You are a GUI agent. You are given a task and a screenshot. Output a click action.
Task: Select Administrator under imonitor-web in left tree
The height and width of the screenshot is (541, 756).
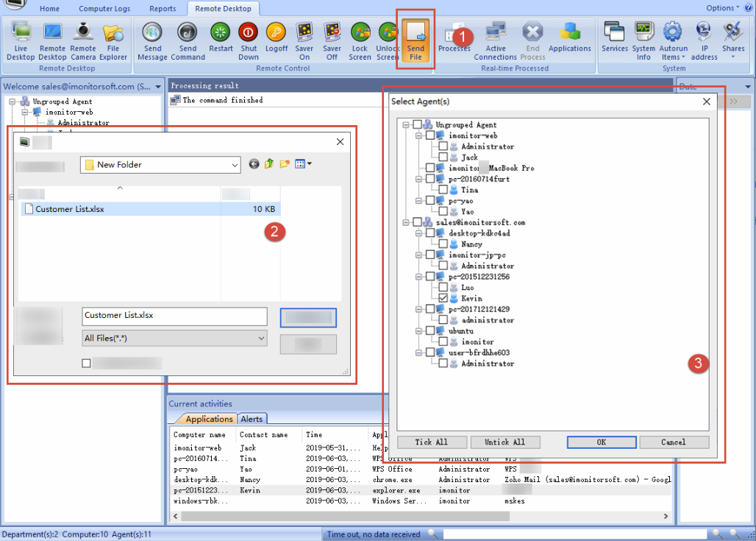[83, 123]
